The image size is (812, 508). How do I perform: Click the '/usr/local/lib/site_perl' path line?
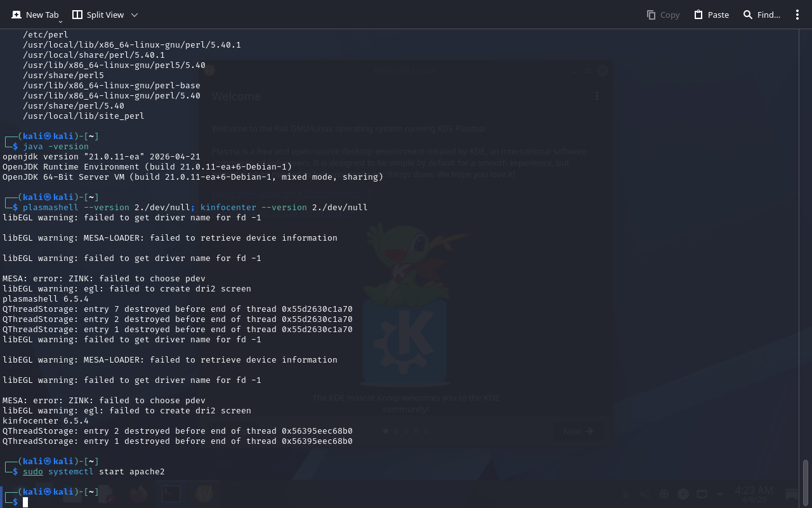click(83, 116)
